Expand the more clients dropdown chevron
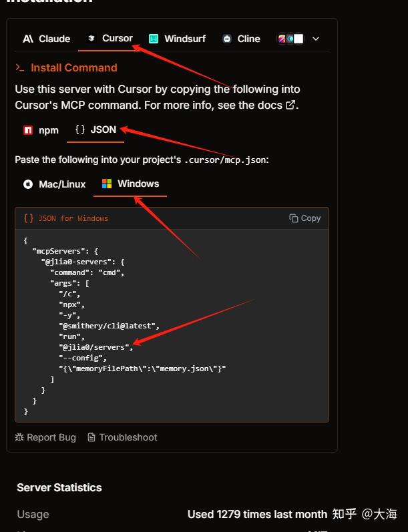Screen dimensions: 408x532 coord(316,39)
